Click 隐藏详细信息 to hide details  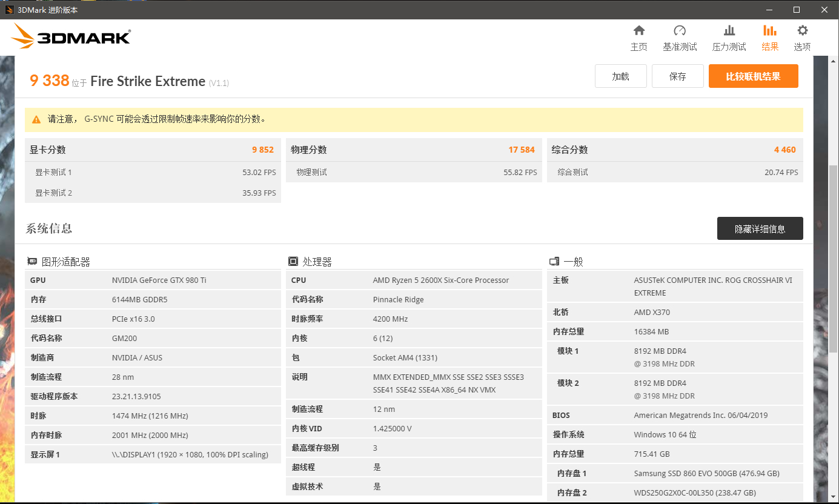tap(760, 228)
